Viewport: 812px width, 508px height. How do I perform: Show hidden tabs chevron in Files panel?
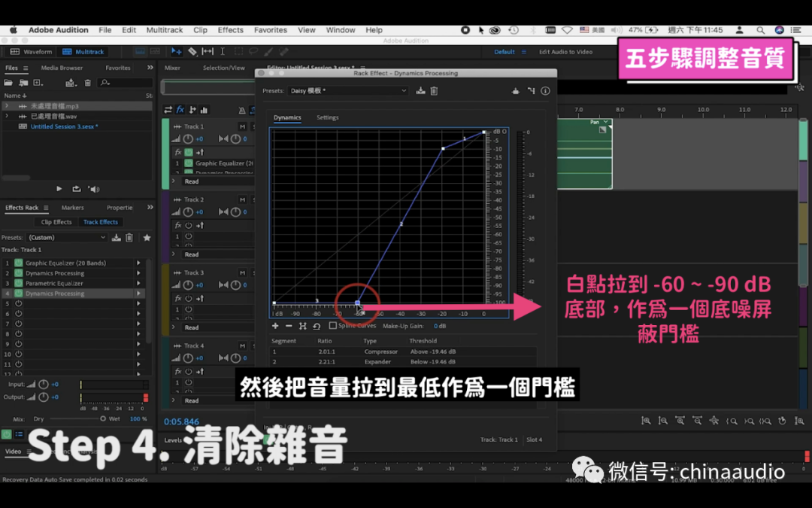150,68
